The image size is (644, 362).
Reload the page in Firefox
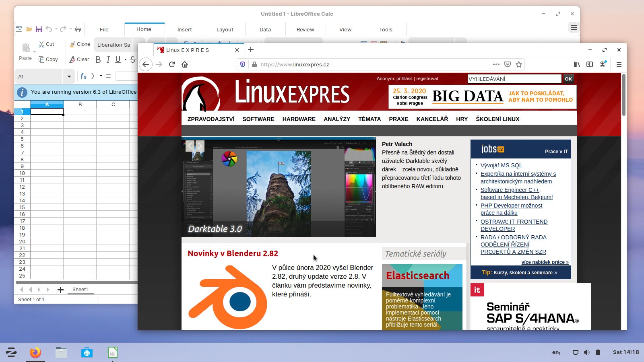pos(172,64)
